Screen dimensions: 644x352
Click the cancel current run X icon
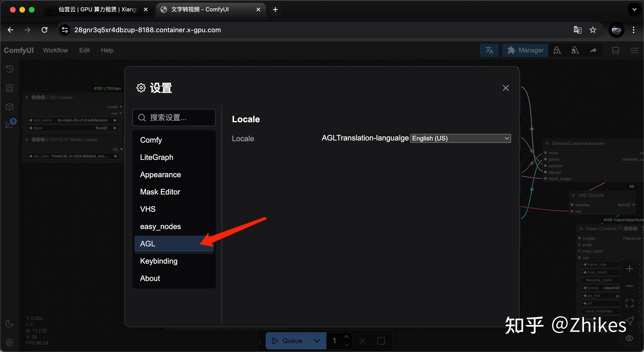[362, 341]
